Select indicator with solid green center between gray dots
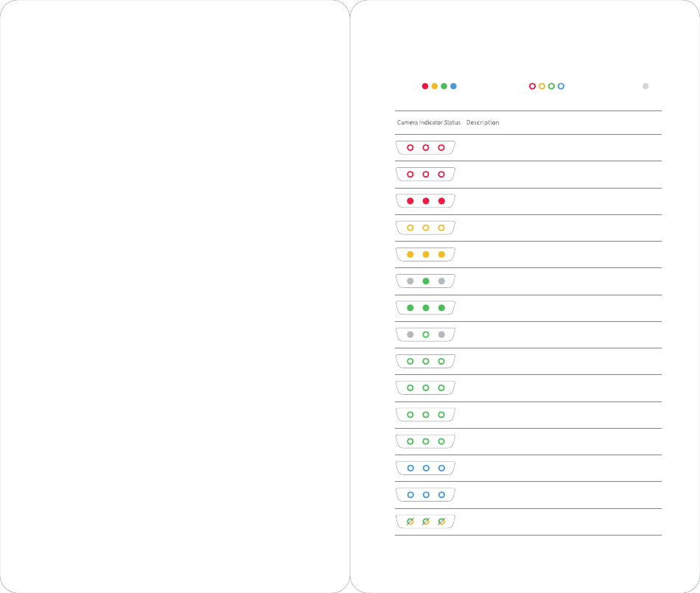The image size is (700, 593). [425, 281]
